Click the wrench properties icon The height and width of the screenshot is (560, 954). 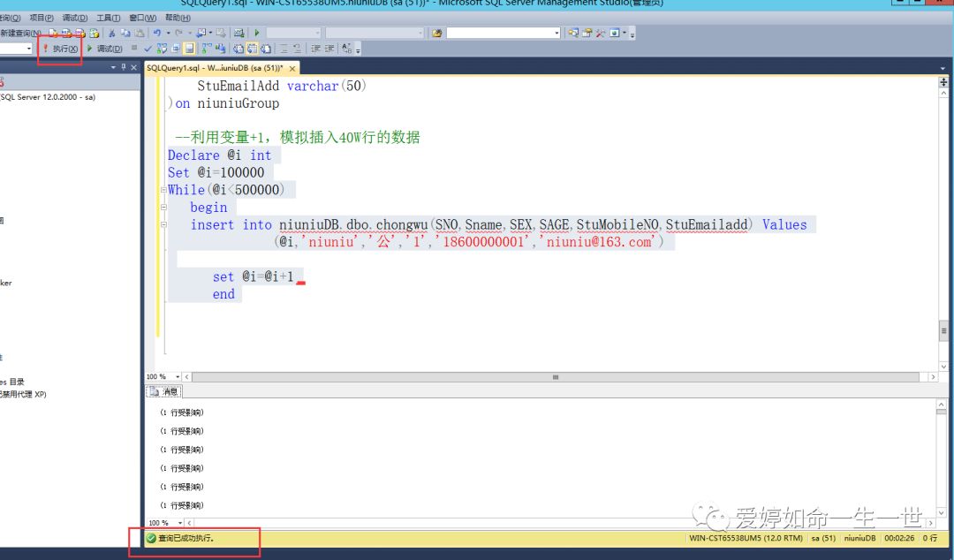[600, 33]
